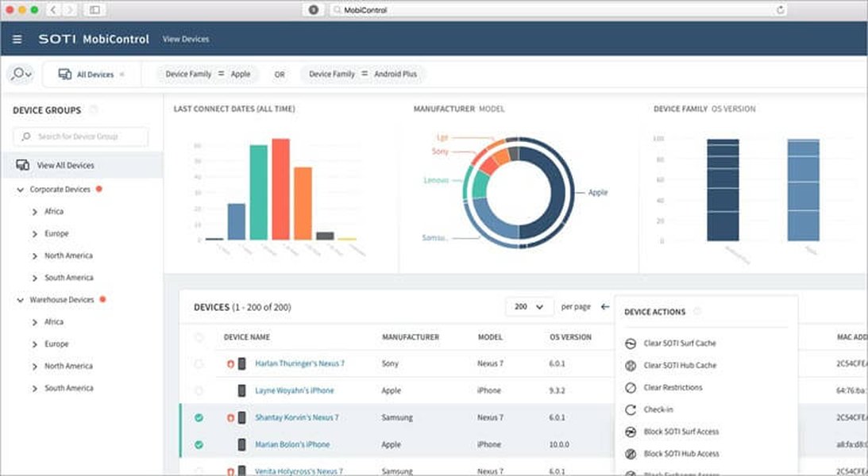Click the search icon in Device Group field
868x476 pixels.
26,136
